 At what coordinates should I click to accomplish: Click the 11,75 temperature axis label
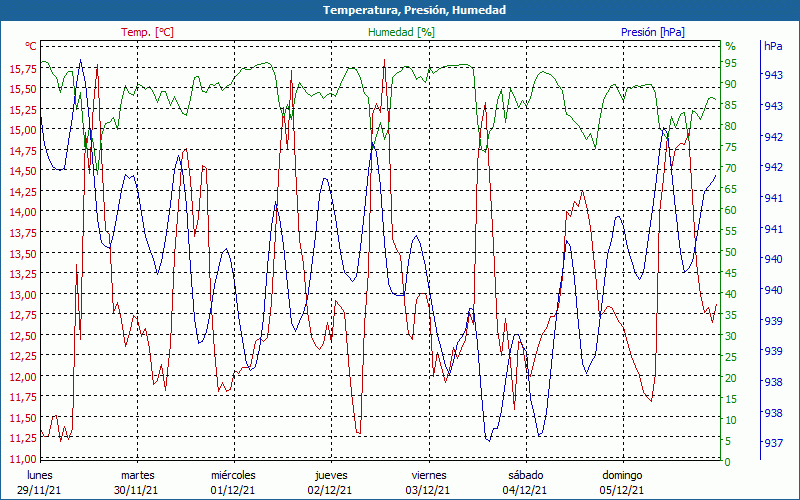pos(23,397)
